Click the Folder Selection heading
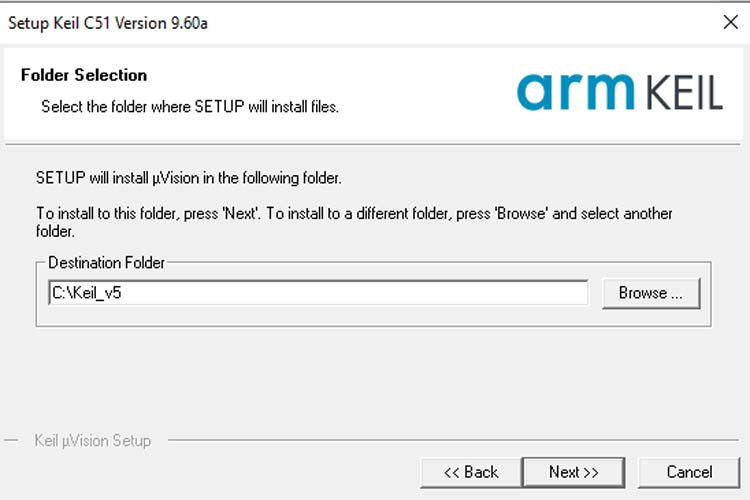750x500 pixels. pyautogui.click(x=84, y=75)
